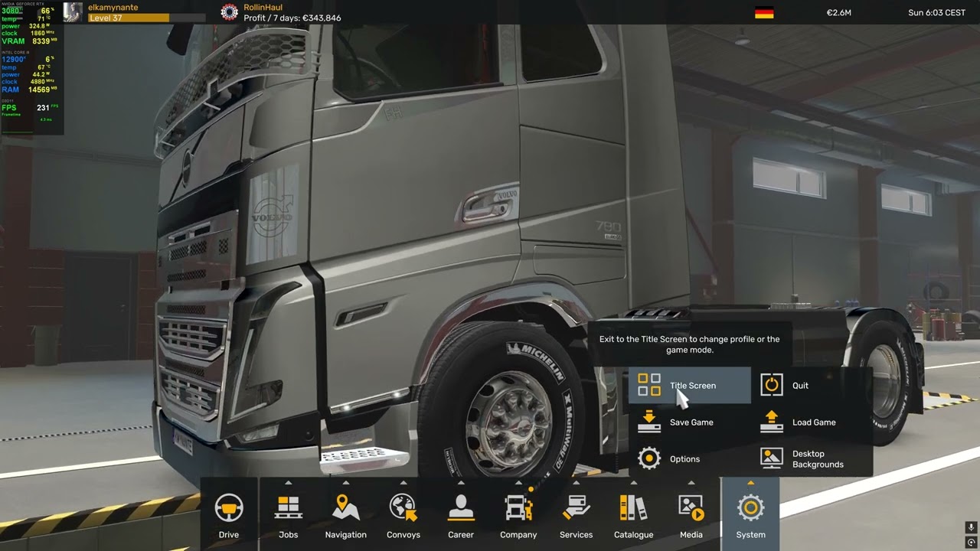980x551 pixels.
Task: Collapse the System gear menu
Action: point(750,514)
